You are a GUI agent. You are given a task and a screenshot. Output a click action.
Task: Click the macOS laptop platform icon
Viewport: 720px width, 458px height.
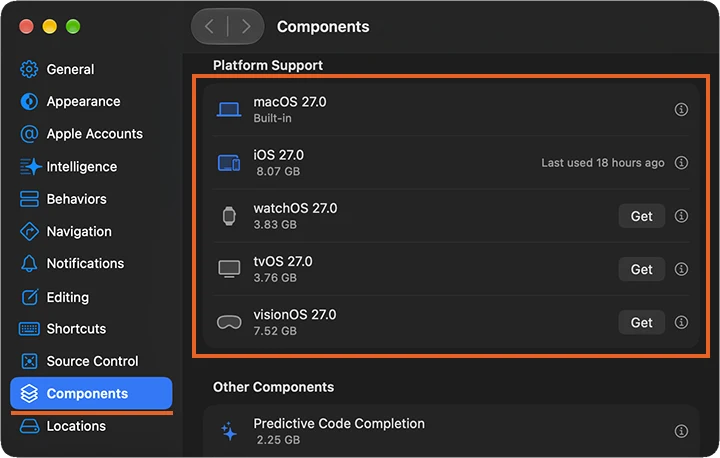229,109
